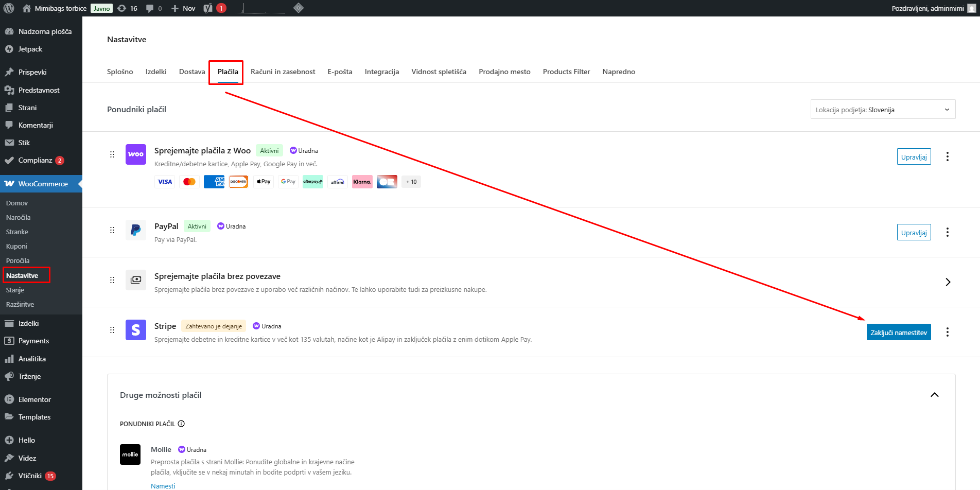Screen dimensions: 980x490
Task: Expand Sprejemajte plačila brez povezave chevron
Action: tap(948, 282)
